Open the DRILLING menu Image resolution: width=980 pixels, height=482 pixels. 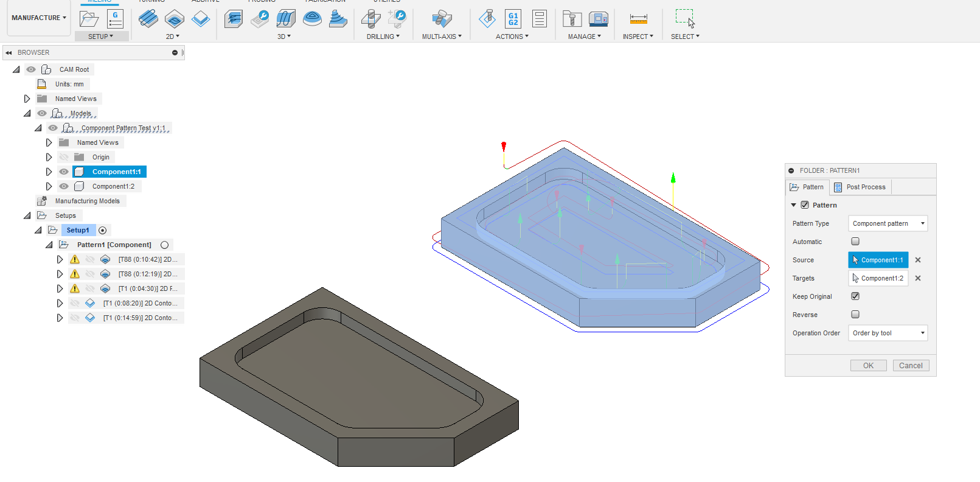click(x=383, y=37)
